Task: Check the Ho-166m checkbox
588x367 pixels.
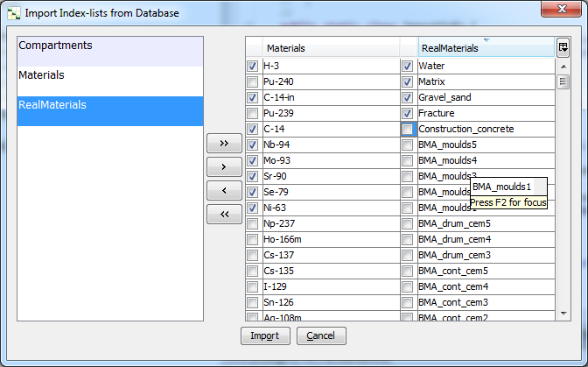Action: click(x=252, y=240)
